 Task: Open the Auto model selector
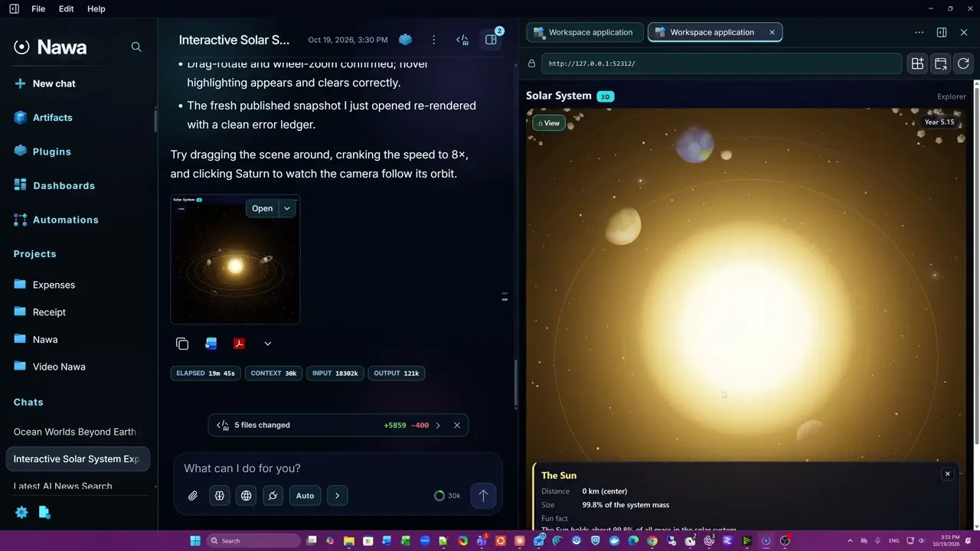tap(305, 496)
